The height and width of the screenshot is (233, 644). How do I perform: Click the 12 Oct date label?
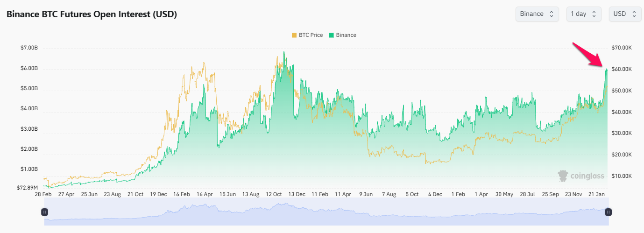point(274,194)
